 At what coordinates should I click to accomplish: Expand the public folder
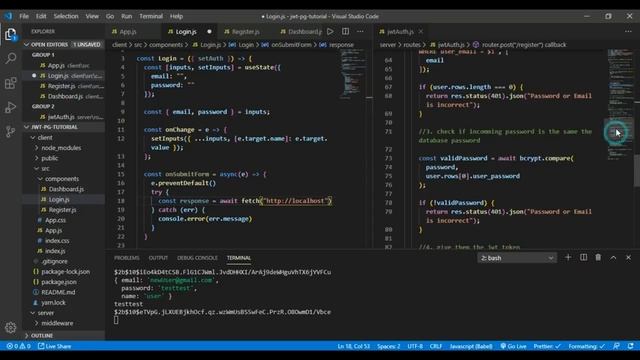click(63, 158)
